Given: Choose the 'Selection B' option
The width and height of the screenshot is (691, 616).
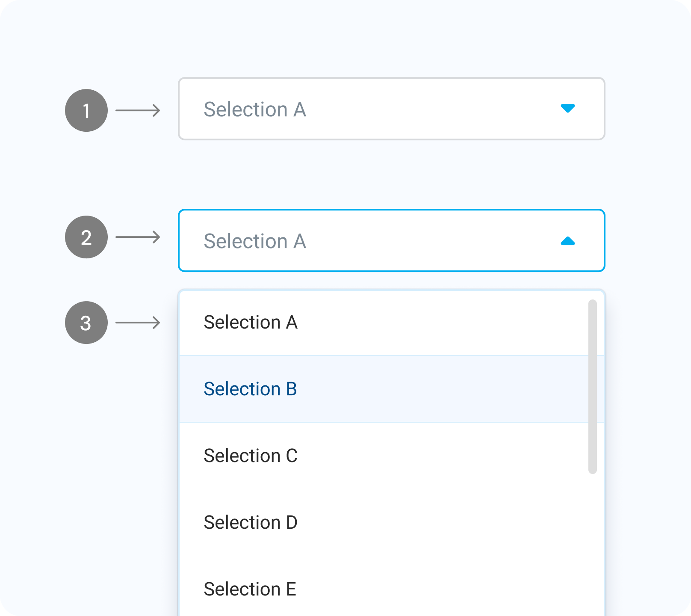Looking at the screenshot, I should tap(251, 389).
